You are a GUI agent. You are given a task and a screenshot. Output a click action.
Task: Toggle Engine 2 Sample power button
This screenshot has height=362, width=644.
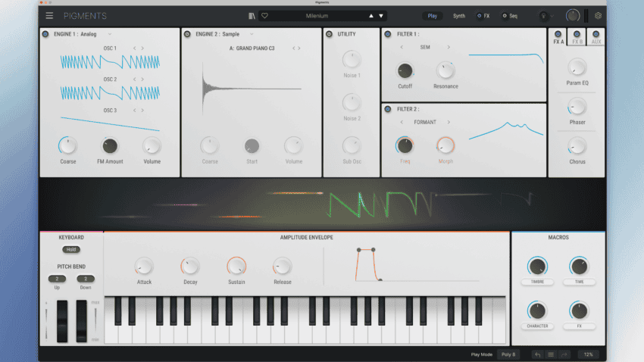click(x=187, y=34)
